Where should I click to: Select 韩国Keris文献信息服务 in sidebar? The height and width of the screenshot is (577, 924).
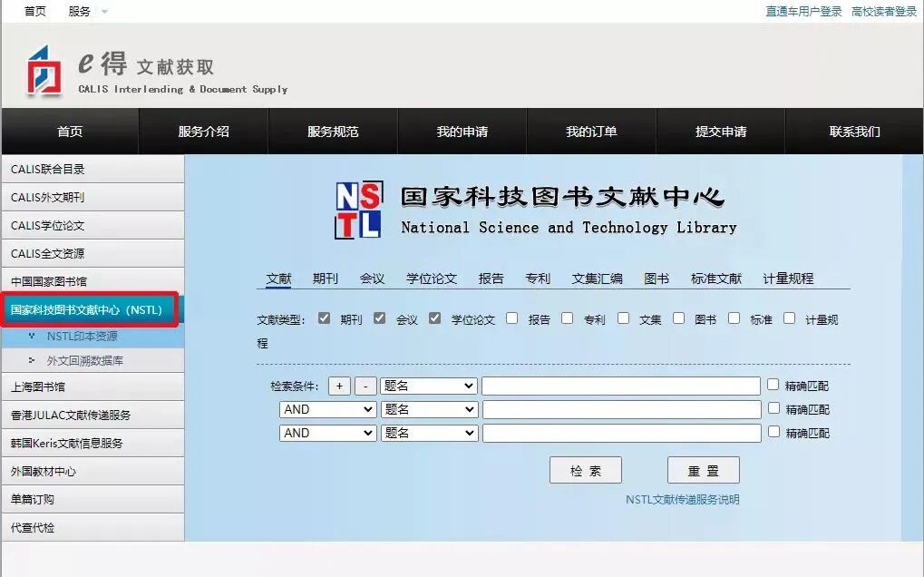coord(93,444)
